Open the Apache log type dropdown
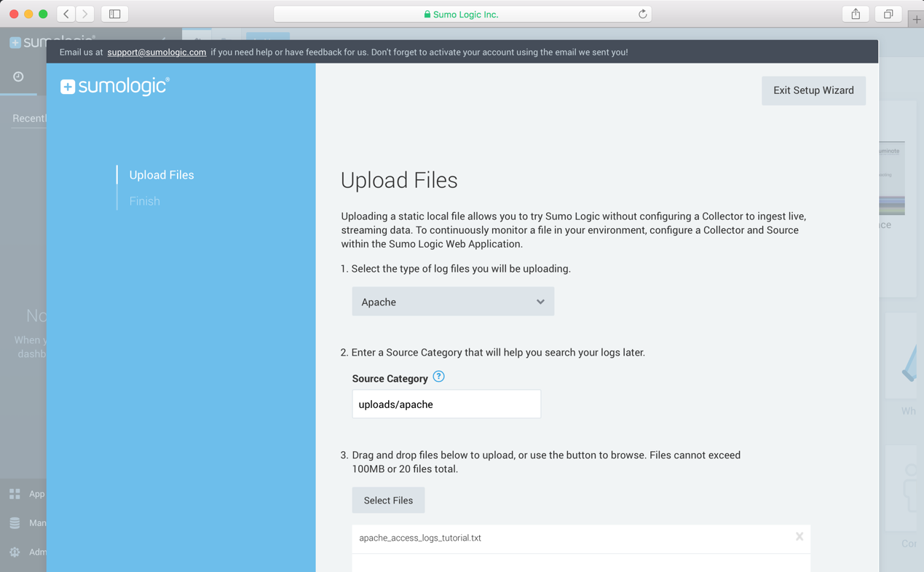This screenshot has width=924, height=572. point(453,302)
